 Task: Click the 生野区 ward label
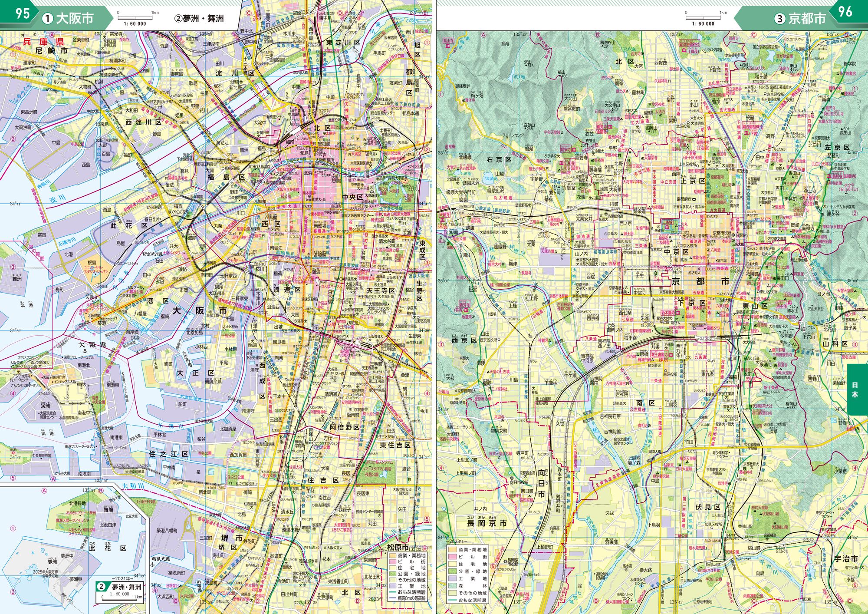pos(420,291)
